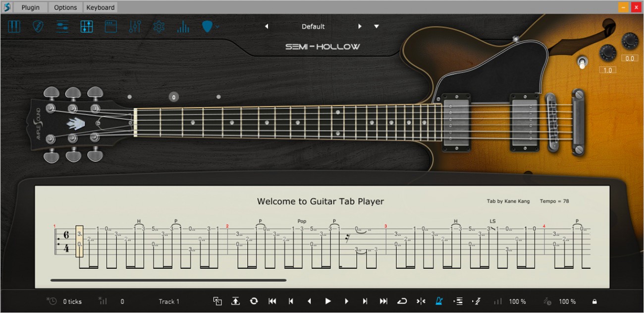Open the window-shaped panel icon in top toolbar
This screenshot has height=313, width=644.
pyautogui.click(x=110, y=27)
